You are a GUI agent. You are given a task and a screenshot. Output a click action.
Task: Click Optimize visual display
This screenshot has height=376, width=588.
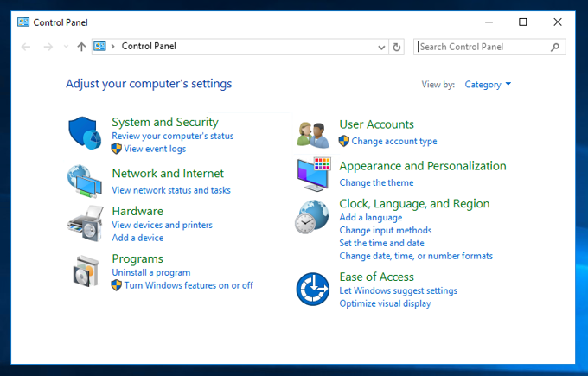click(x=385, y=303)
